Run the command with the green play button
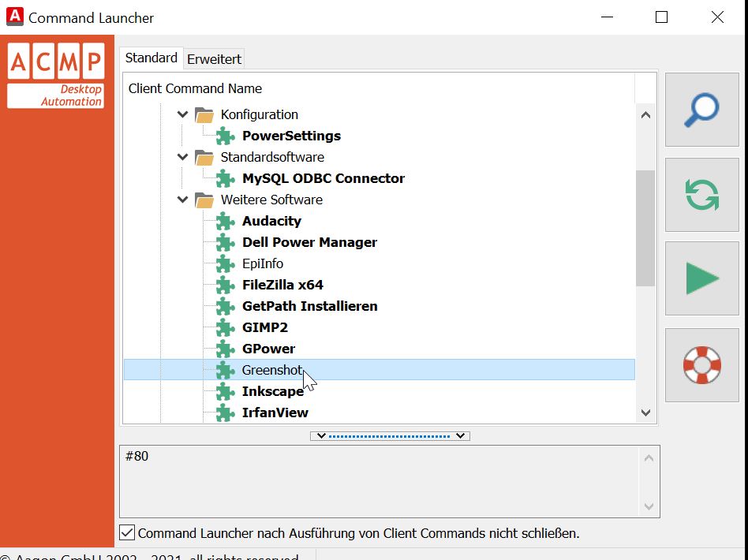 [701, 278]
